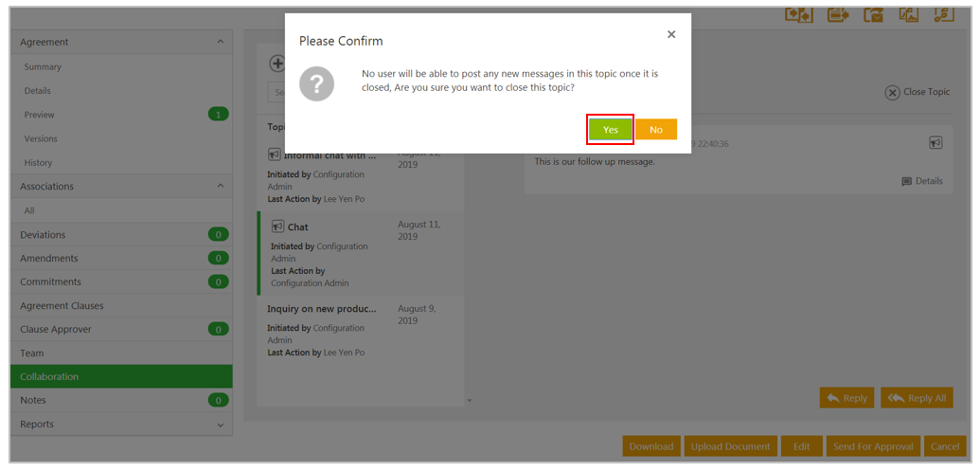This screenshot has width=980, height=472.
Task: Click the link chain icon in top toolbar
Action: coord(943,14)
